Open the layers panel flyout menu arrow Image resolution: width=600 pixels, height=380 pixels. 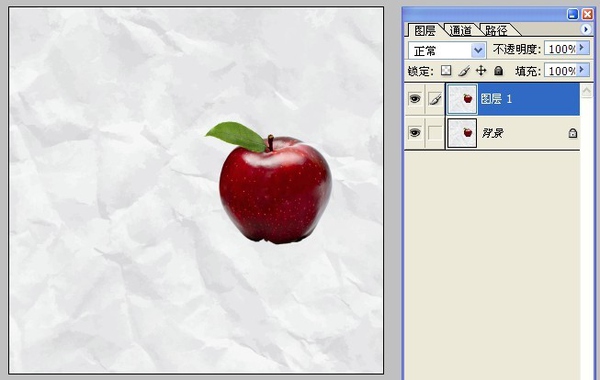point(585,29)
